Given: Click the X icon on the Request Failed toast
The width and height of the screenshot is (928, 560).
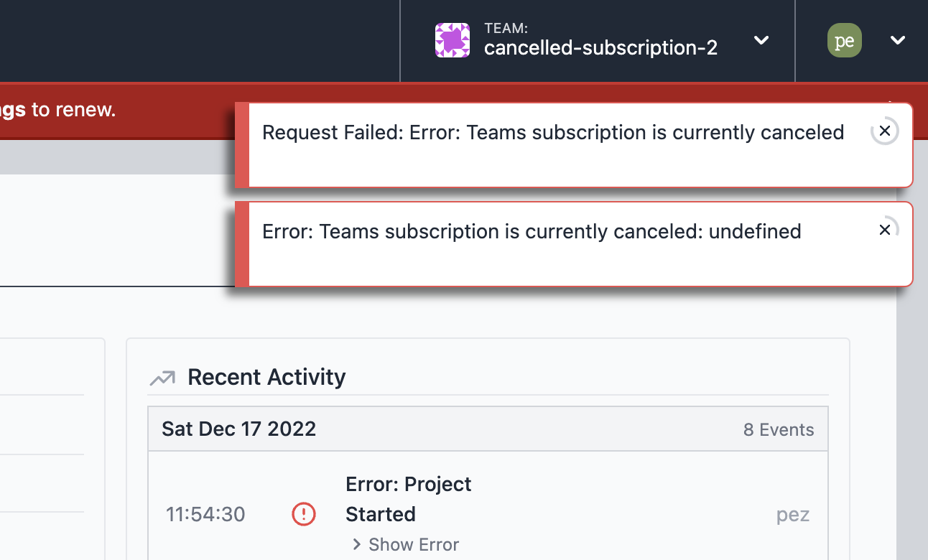Looking at the screenshot, I should pos(884,131).
